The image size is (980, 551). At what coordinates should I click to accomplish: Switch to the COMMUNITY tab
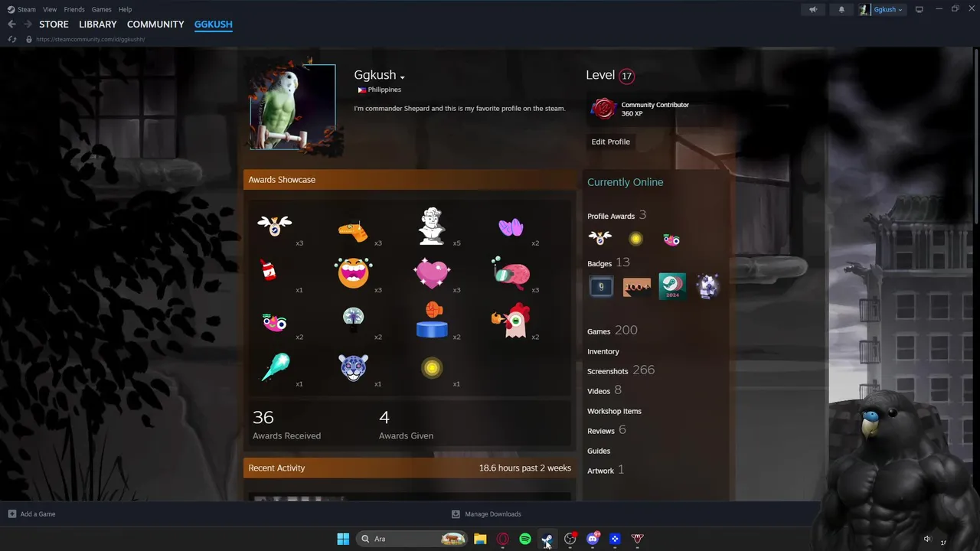tap(155, 24)
